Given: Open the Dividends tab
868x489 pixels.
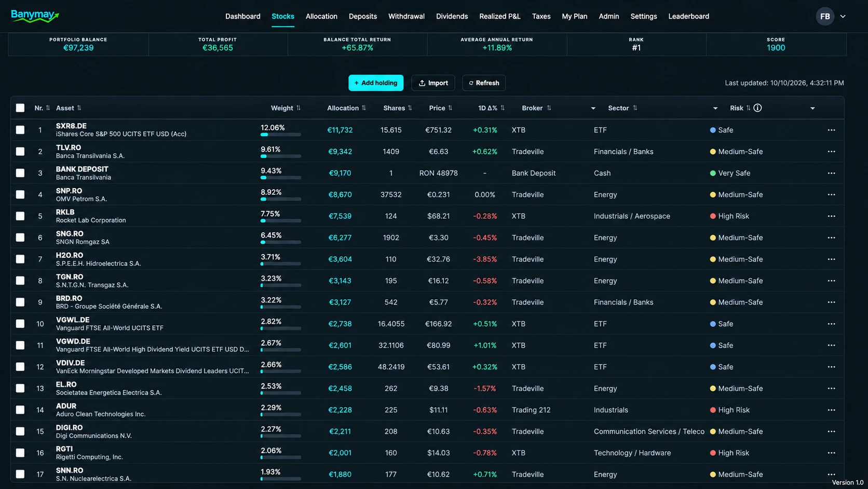Looking at the screenshot, I should tap(452, 16).
